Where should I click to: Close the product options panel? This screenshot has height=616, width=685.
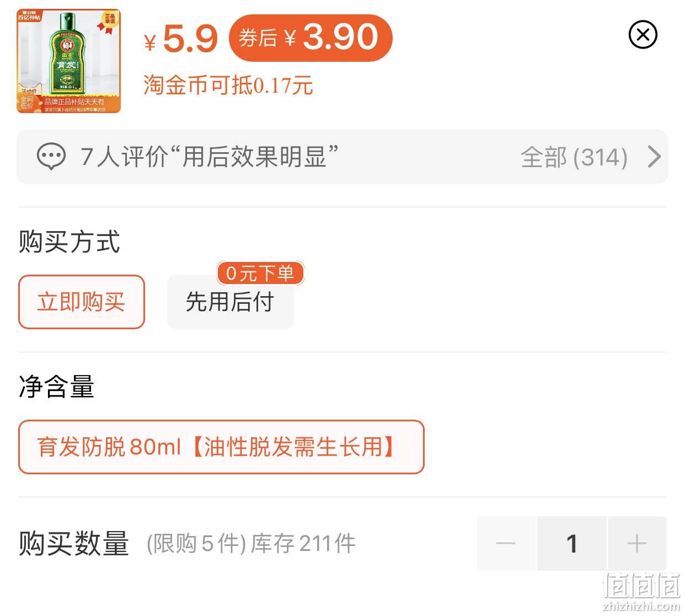(643, 35)
